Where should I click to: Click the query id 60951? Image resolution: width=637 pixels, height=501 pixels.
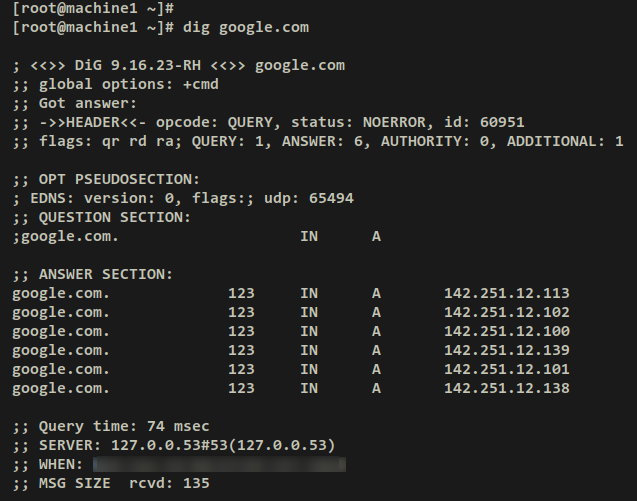coord(502,122)
